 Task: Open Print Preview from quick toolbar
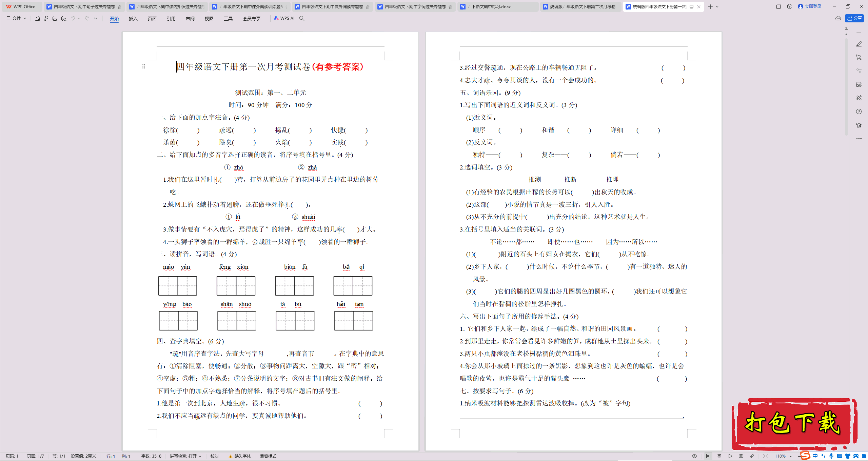pyautogui.click(x=64, y=18)
